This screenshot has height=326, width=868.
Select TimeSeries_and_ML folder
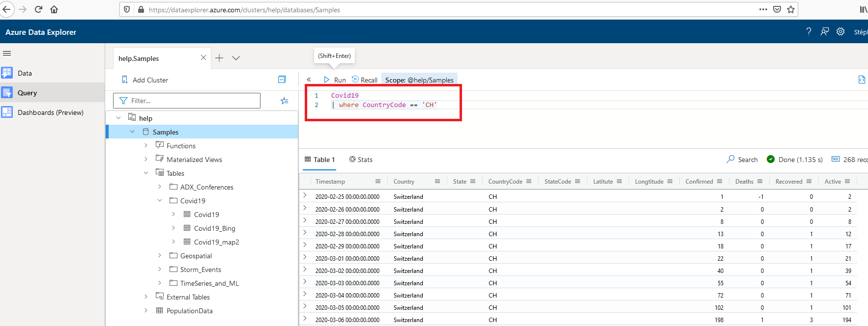point(209,283)
